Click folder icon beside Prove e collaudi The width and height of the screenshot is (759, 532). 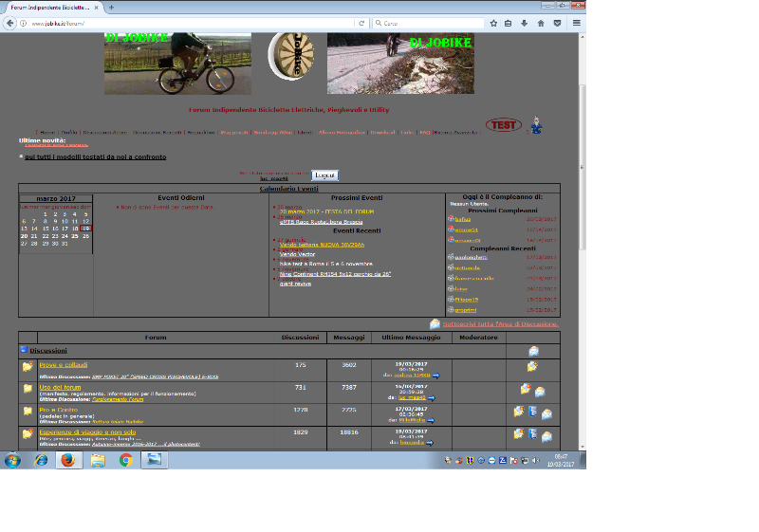click(x=28, y=366)
